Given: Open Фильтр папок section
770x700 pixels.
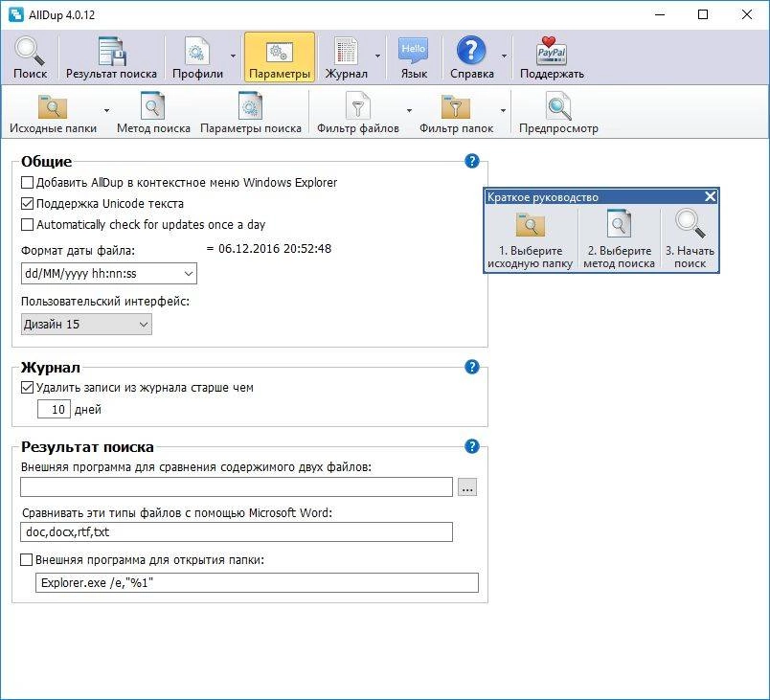Looking at the screenshot, I should (x=456, y=112).
